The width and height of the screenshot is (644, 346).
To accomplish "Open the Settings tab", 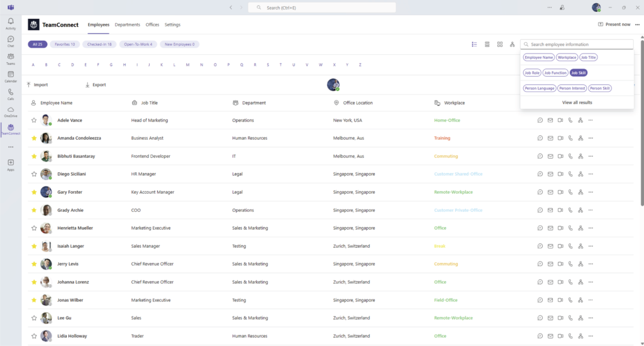I will coord(172,25).
